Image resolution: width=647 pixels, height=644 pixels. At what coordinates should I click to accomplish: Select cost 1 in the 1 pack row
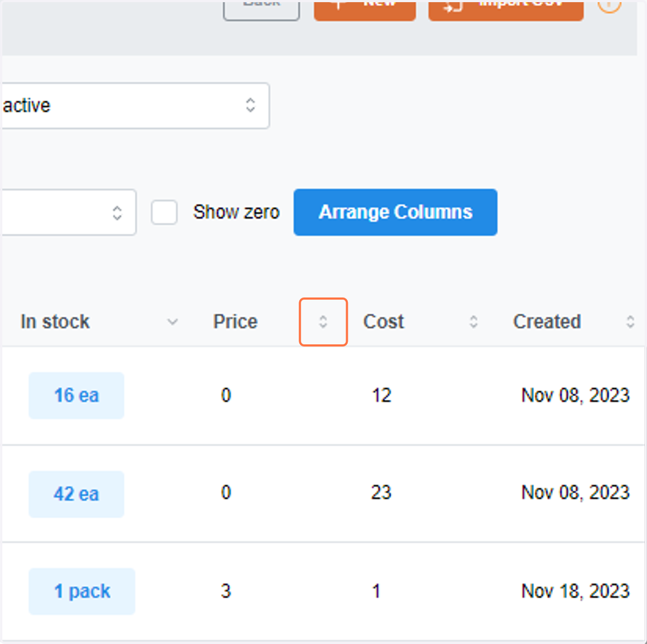point(376,591)
